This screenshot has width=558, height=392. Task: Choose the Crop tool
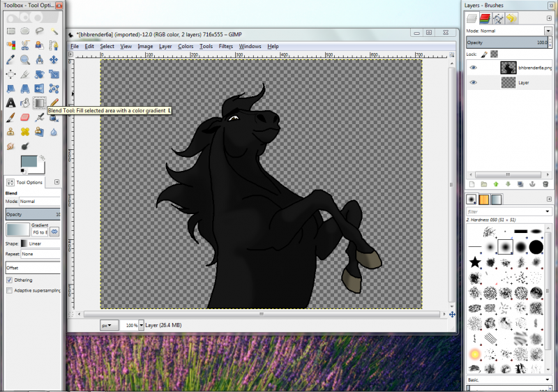(25, 74)
